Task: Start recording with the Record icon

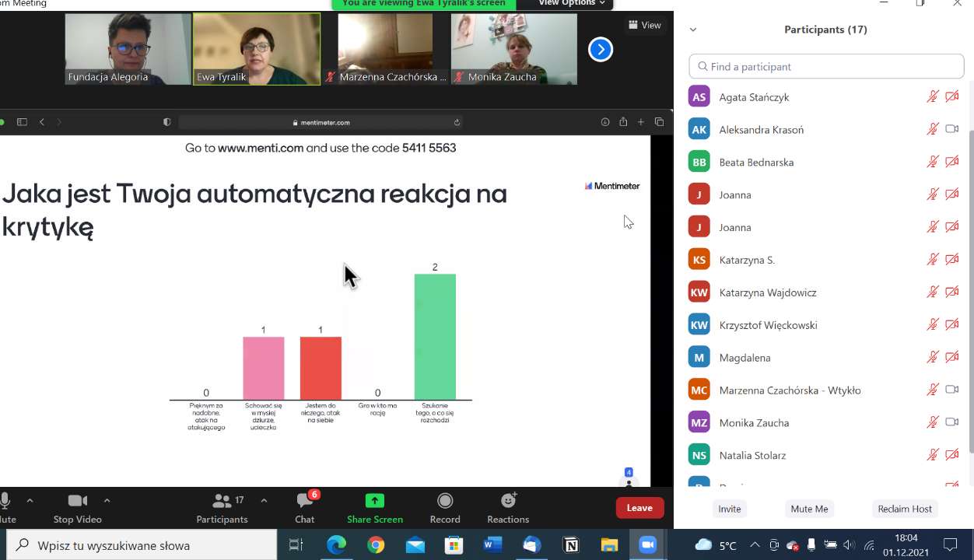Action: 445,501
